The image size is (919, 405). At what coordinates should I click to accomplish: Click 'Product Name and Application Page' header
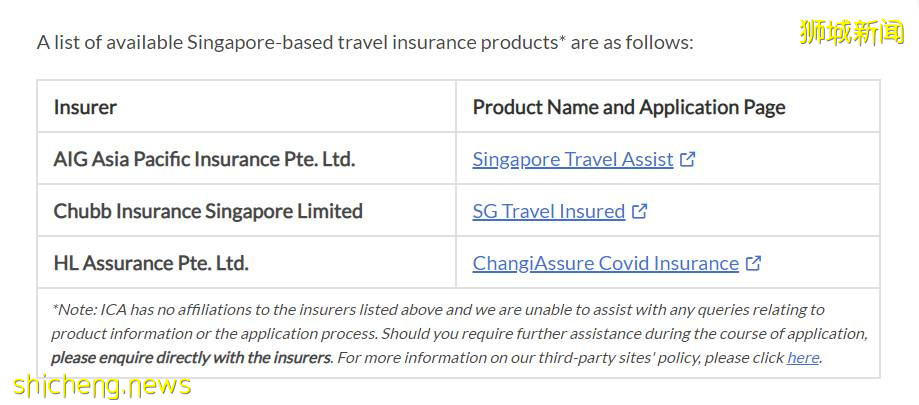[628, 107]
